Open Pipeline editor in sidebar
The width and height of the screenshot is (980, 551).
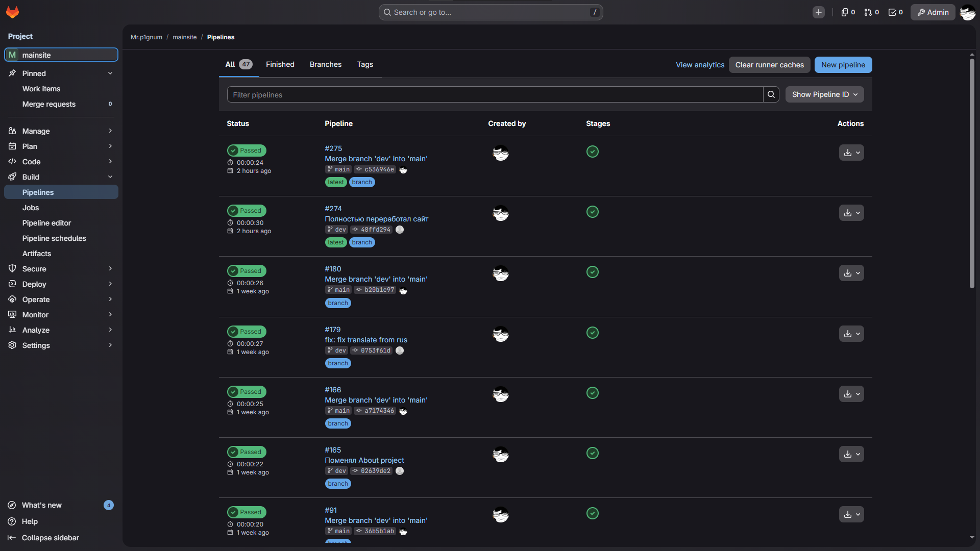pos(61,223)
